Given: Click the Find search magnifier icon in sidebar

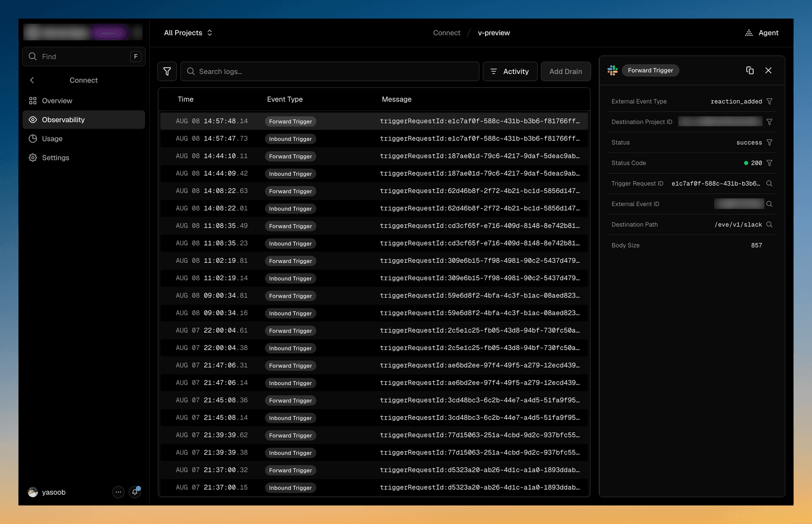Looking at the screenshot, I should click(33, 56).
